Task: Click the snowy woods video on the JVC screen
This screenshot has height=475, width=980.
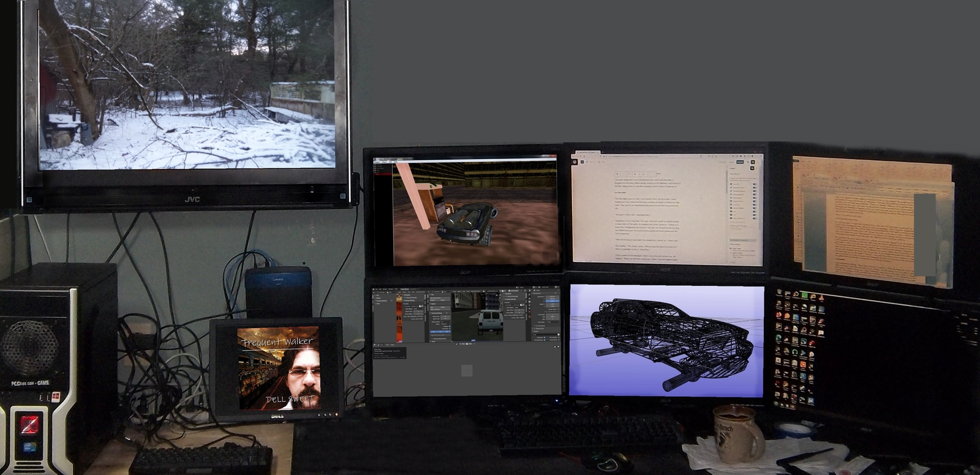Action: coord(187,84)
